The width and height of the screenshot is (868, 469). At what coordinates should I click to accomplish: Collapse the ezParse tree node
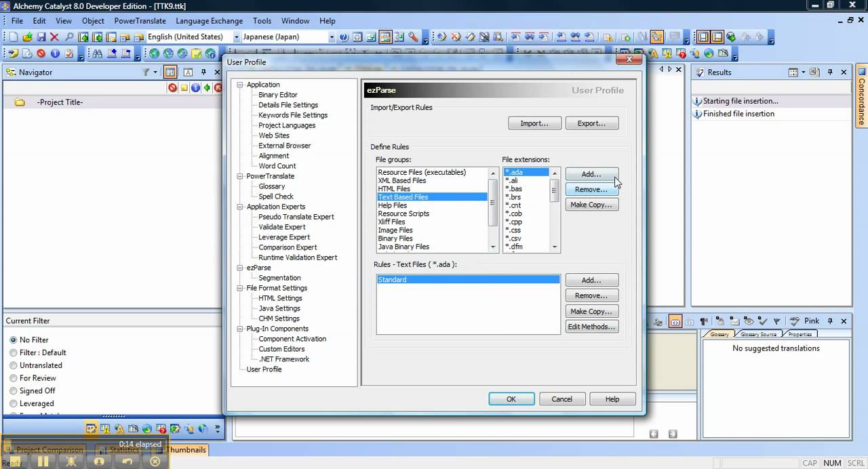(x=240, y=268)
